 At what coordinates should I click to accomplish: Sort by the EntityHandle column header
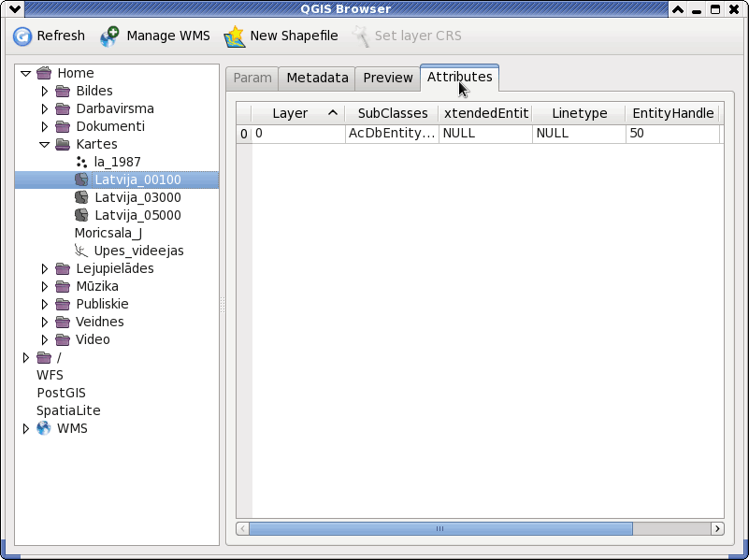(x=672, y=114)
